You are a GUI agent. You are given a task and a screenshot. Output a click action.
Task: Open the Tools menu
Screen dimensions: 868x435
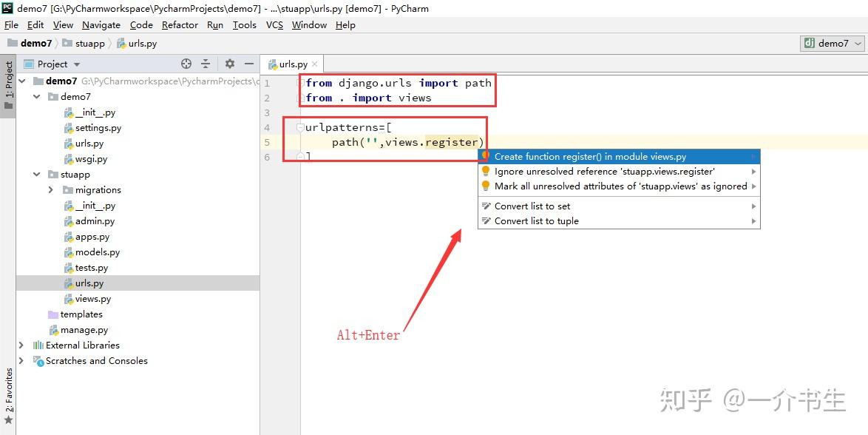pos(244,25)
